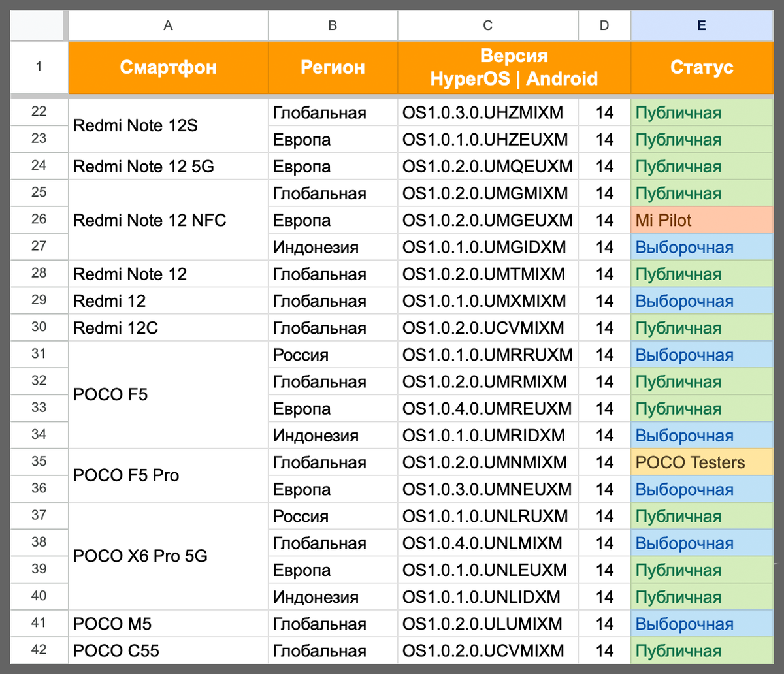
Task: Click version OS1.0.2.0.ULUMIXM
Action: tap(488, 624)
